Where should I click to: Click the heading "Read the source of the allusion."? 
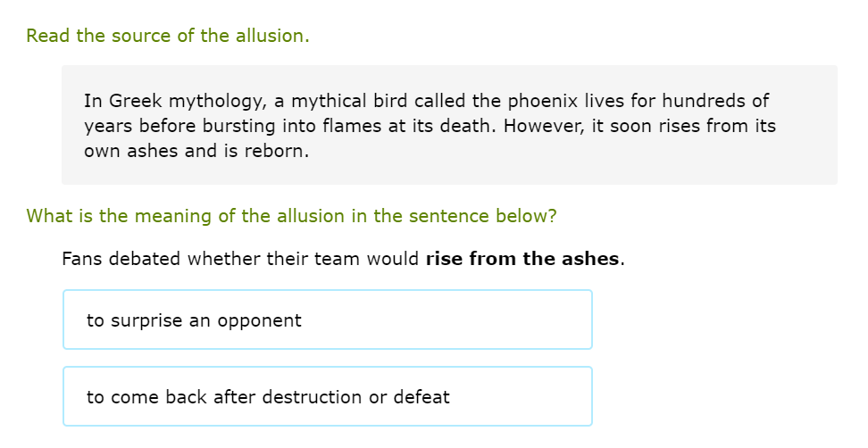(168, 37)
